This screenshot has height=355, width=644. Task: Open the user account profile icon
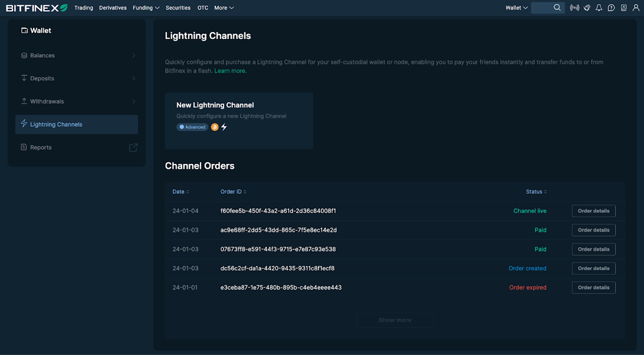[x=636, y=8]
